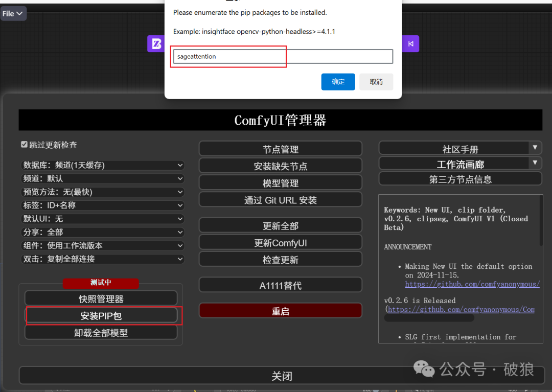Open the first github.com/comfyanonymous link

pos(472,284)
